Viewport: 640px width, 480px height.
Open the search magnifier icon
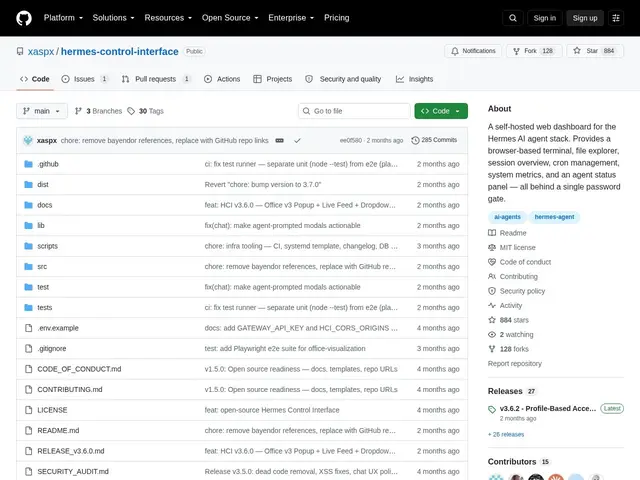(x=513, y=18)
